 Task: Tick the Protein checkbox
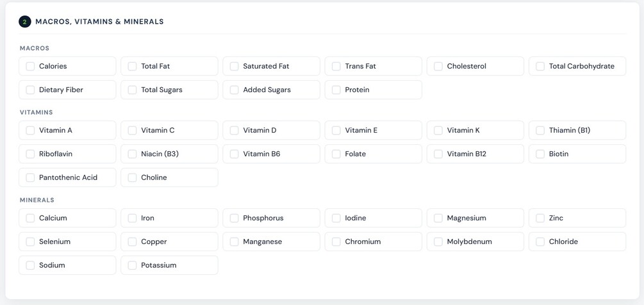point(336,90)
